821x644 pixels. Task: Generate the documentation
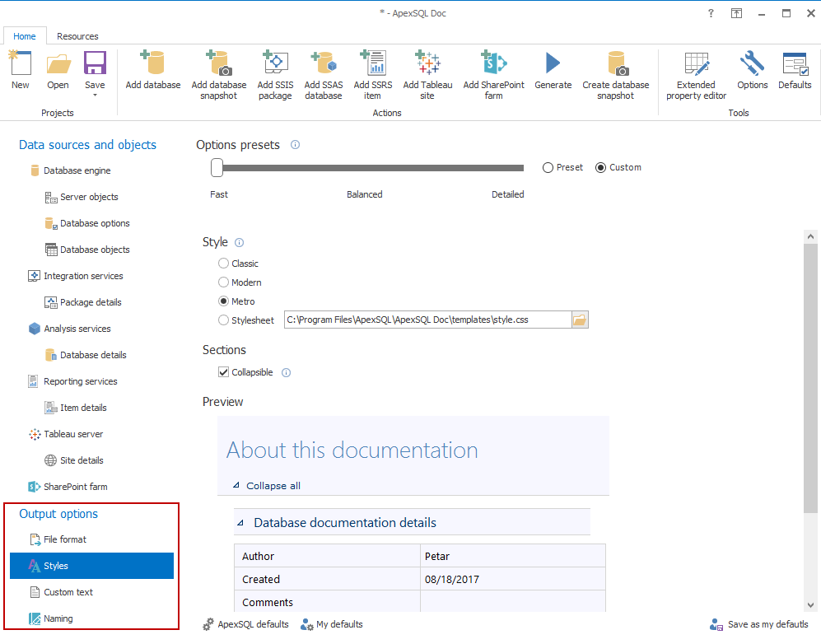pyautogui.click(x=553, y=70)
